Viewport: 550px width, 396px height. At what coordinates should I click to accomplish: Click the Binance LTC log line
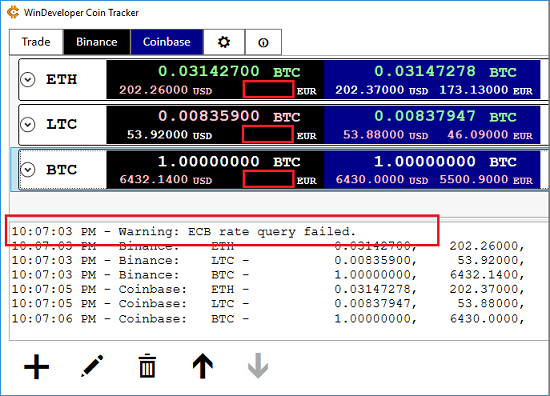click(268, 260)
